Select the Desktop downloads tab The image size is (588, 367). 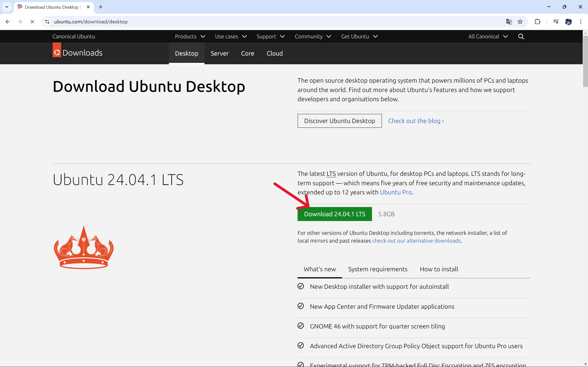(187, 53)
